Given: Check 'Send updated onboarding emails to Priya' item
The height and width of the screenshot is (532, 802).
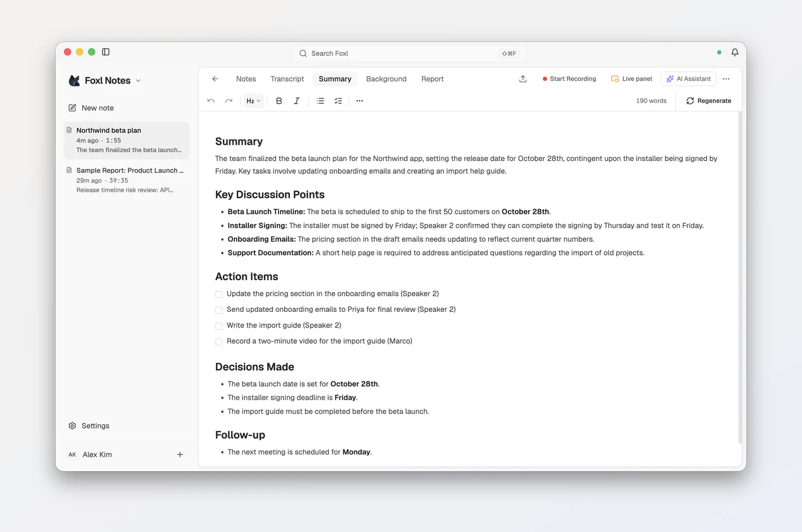Looking at the screenshot, I should pyautogui.click(x=219, y=310).
